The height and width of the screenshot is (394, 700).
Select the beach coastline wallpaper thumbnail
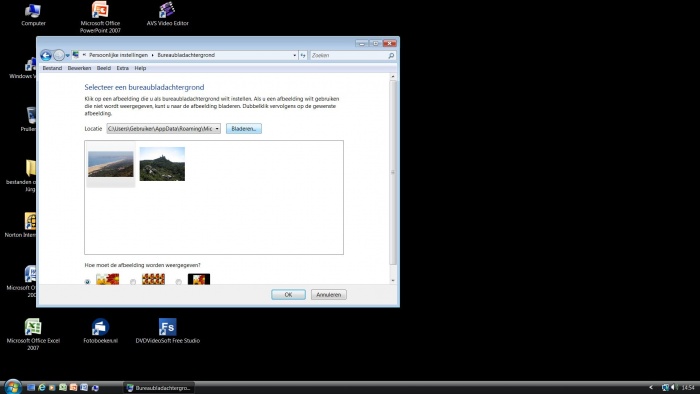coord(110,164)
